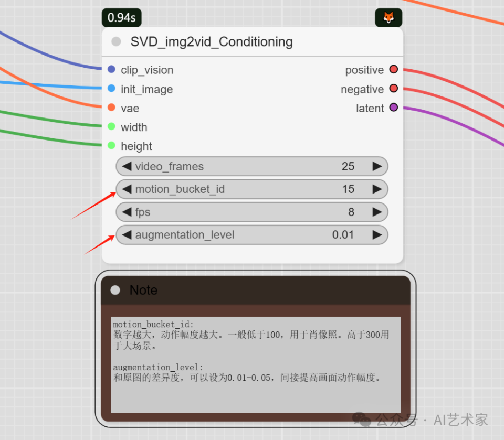Increase video_frames with the right arrow
This screenshot has width=504, height=440.
[377, 166]
